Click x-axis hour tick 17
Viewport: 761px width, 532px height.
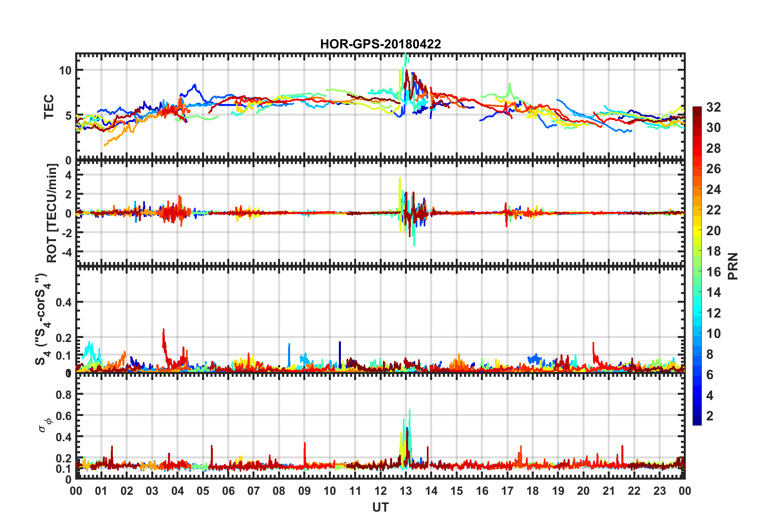click(x=507, y=491)
